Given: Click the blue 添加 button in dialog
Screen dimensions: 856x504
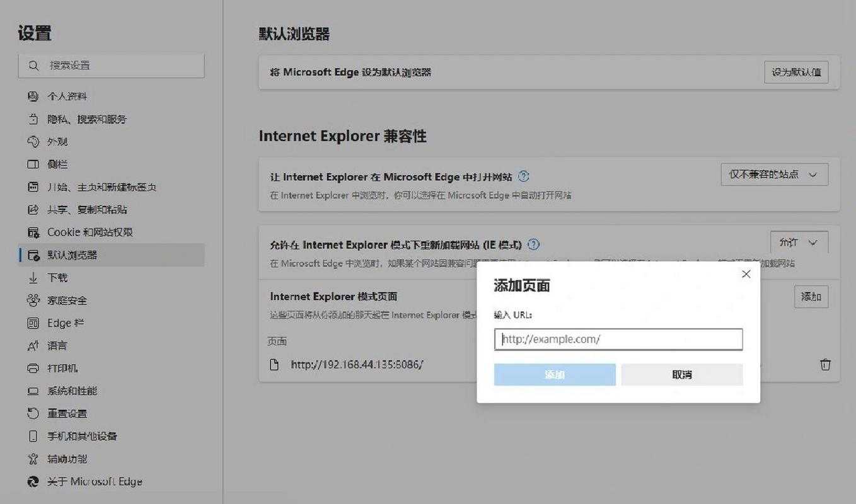Looking at the screenshot, I should click(555, 375).
